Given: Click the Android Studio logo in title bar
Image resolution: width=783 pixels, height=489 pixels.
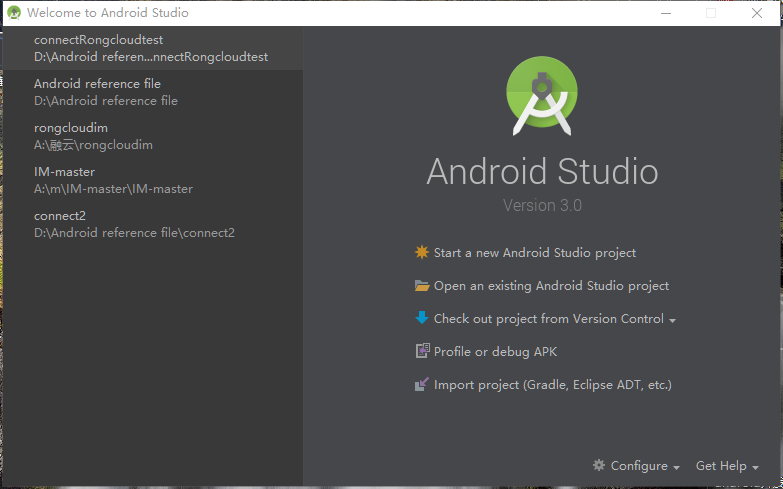Looking at the screenshot, I should (x=14, y=13).
